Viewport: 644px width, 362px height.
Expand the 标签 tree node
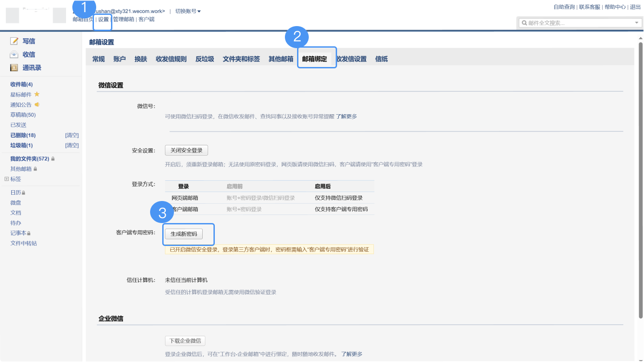pos(7,179)
